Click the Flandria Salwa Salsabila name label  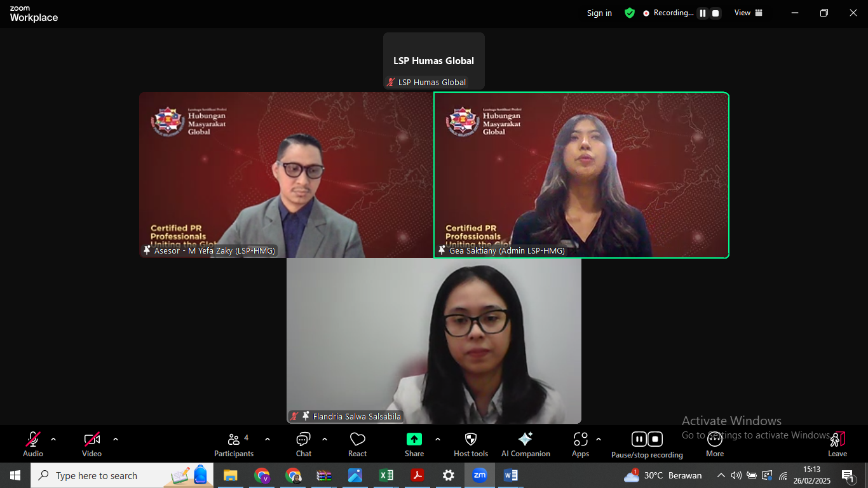357,417
